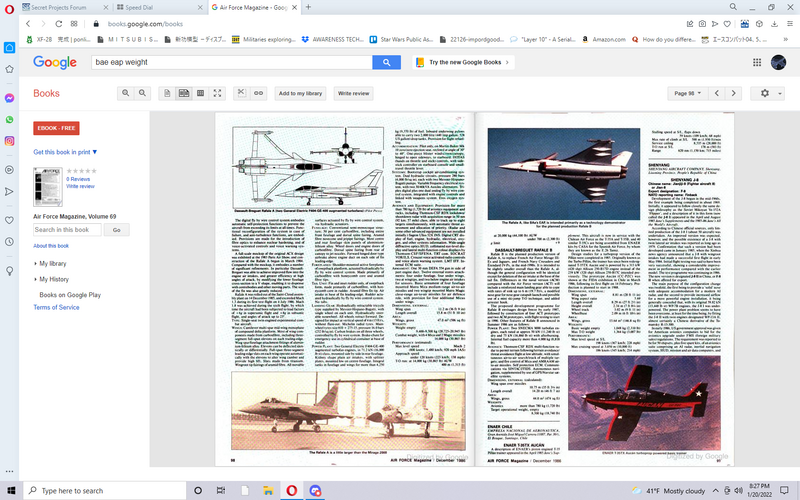
Task: Go back with the browser back arrow
Action: 29,23
